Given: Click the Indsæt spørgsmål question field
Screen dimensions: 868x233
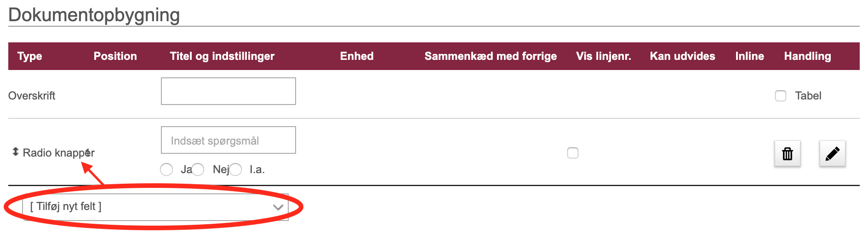Looking at the screenshot, I should [x=228, y=140].
